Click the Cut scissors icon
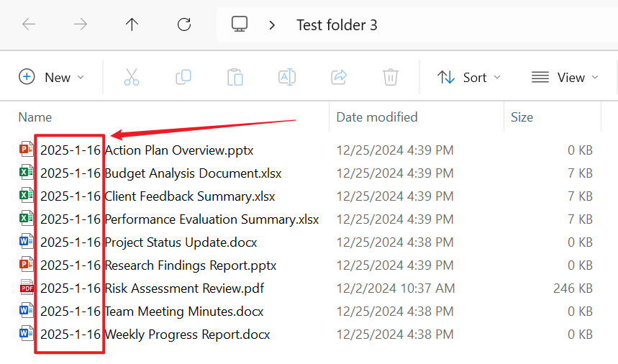This screenshot has width=618, height=364. [132, 77]
